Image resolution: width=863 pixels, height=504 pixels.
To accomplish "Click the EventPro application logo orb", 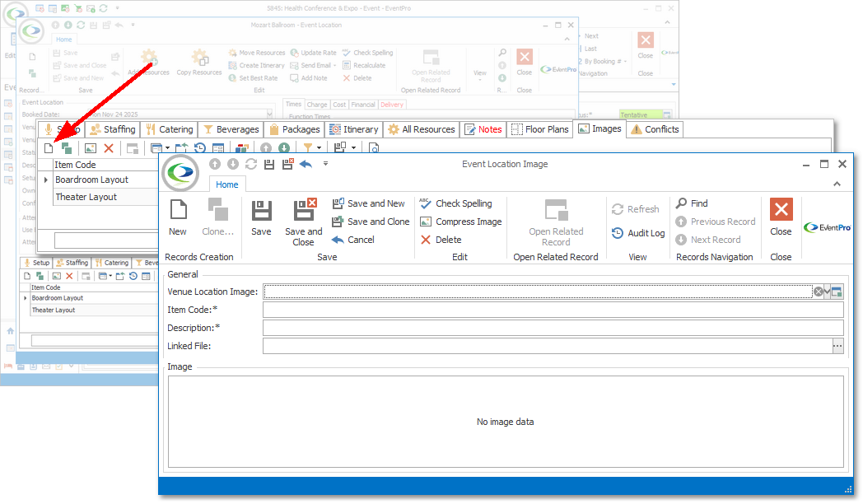I will pyautogui.click(x=181, y=172).
